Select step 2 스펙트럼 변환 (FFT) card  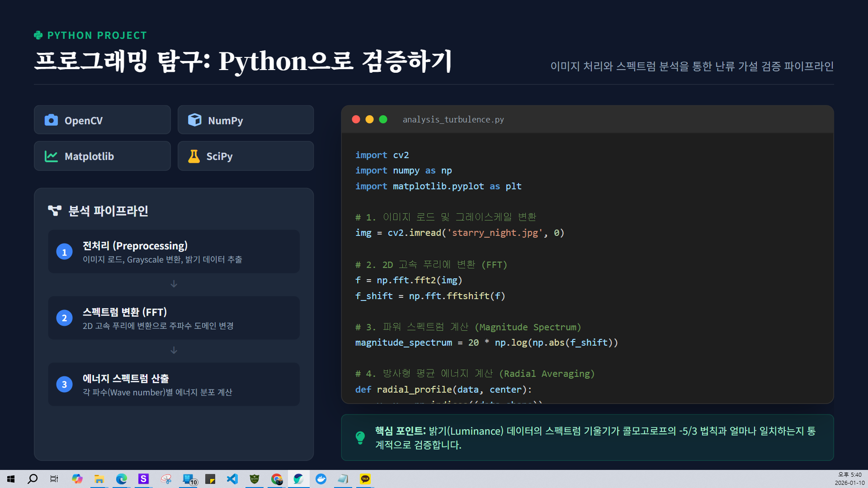pyautogui.click(x=174, y=318)
